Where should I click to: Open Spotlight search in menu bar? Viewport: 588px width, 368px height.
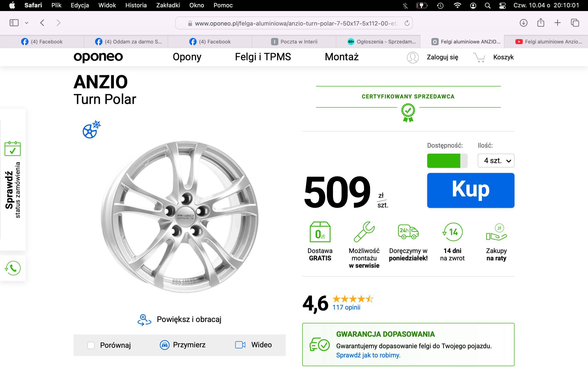pyautogui.click(x=487, y=5)
